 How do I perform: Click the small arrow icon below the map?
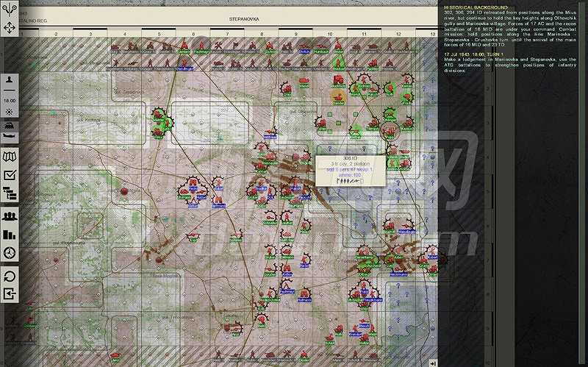pyautogui.click(x=433, y=363)
